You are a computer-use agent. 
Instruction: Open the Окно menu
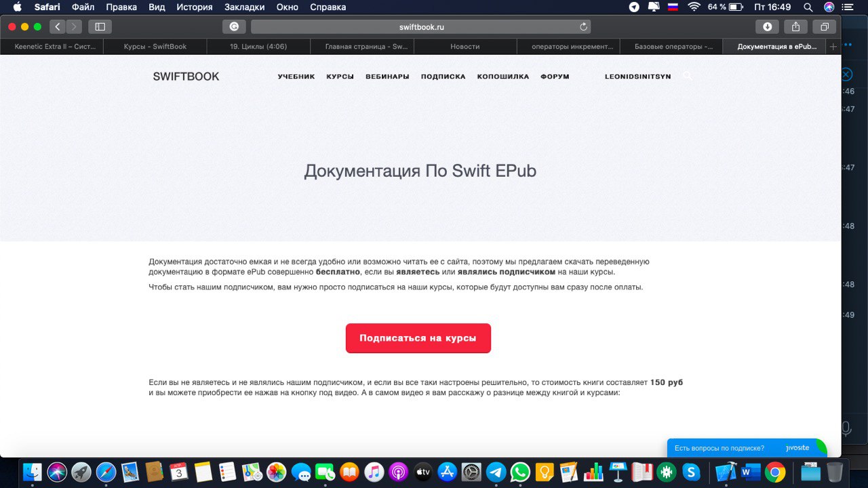coord(288,7)
